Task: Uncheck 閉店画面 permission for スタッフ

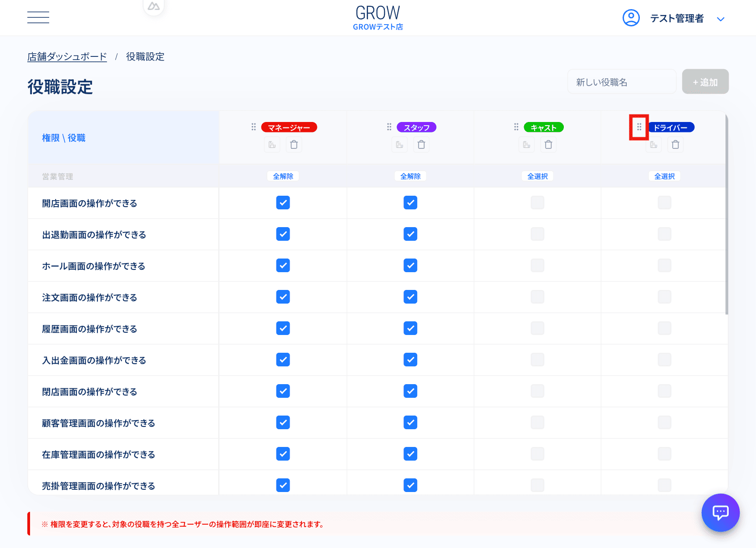Action: tap(410, 391)
